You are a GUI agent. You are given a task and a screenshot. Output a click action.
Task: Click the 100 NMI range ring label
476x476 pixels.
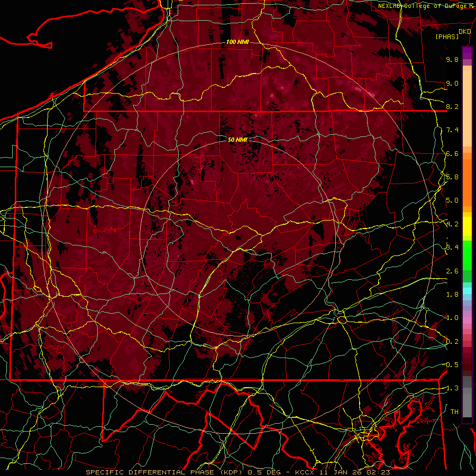237,42
